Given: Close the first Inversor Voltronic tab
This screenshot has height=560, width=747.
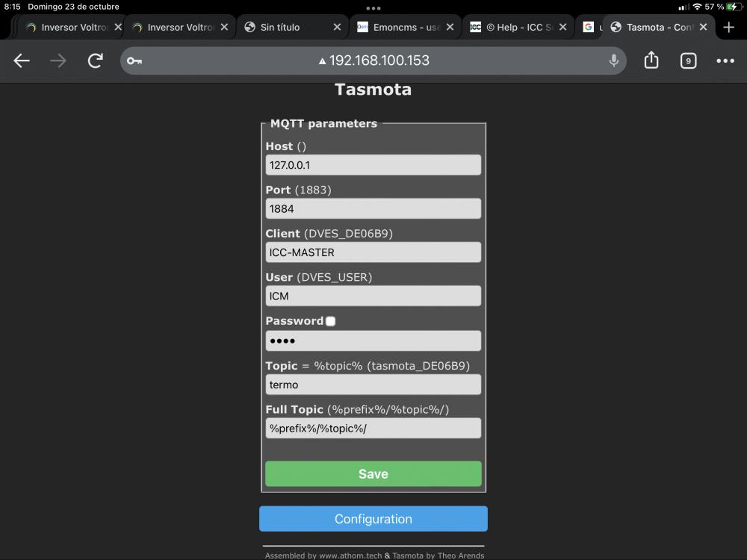Looking at the screenshot, I should click(x=118, y=27).
